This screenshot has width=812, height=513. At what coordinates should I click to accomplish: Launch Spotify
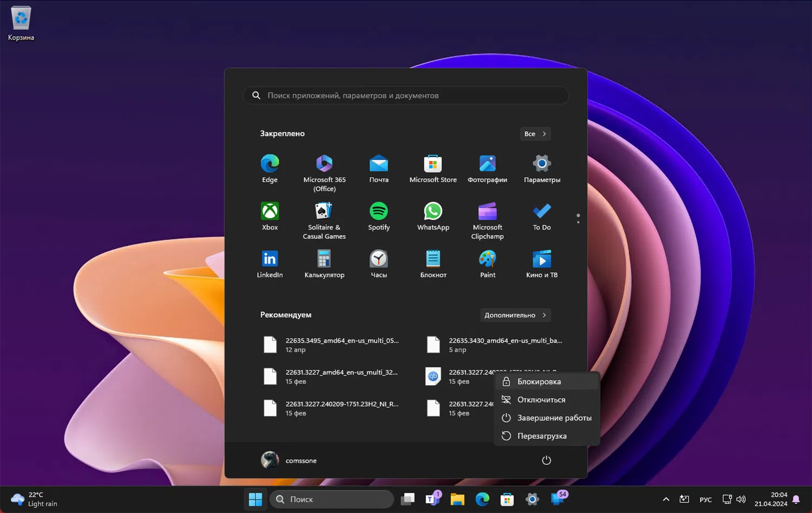pyautogui.click(x=379, y=217)
